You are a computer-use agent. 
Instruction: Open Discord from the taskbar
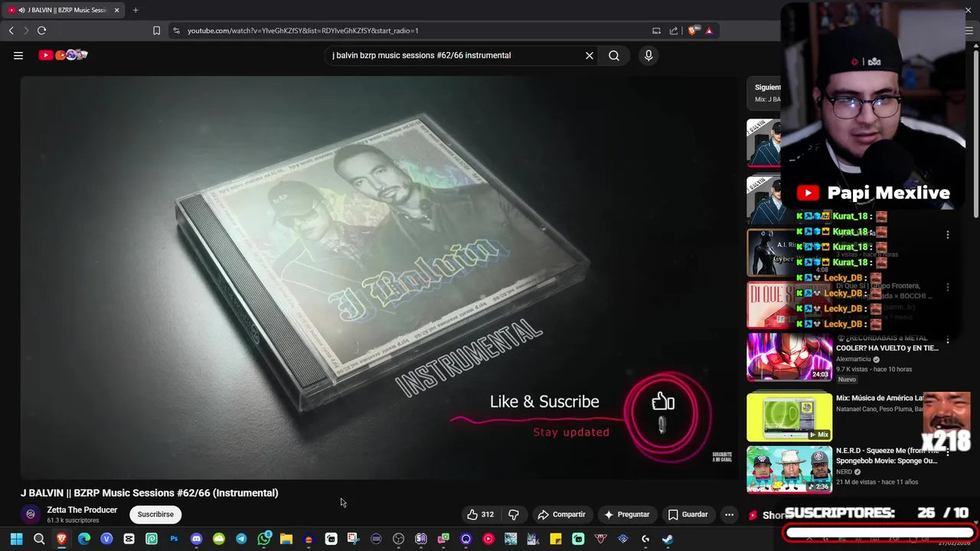[x=197, y=539]
